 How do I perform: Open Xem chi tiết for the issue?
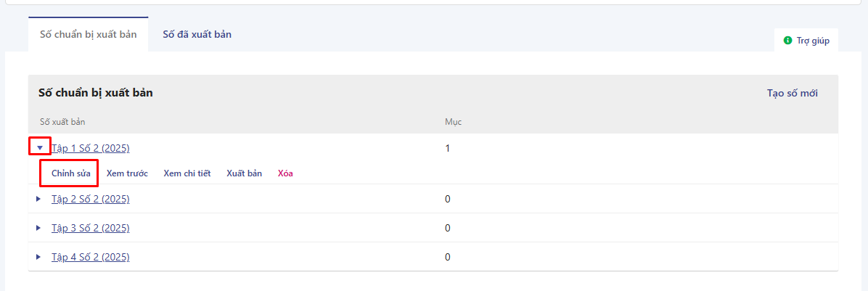pyautogui.click(x=187, y=173)
